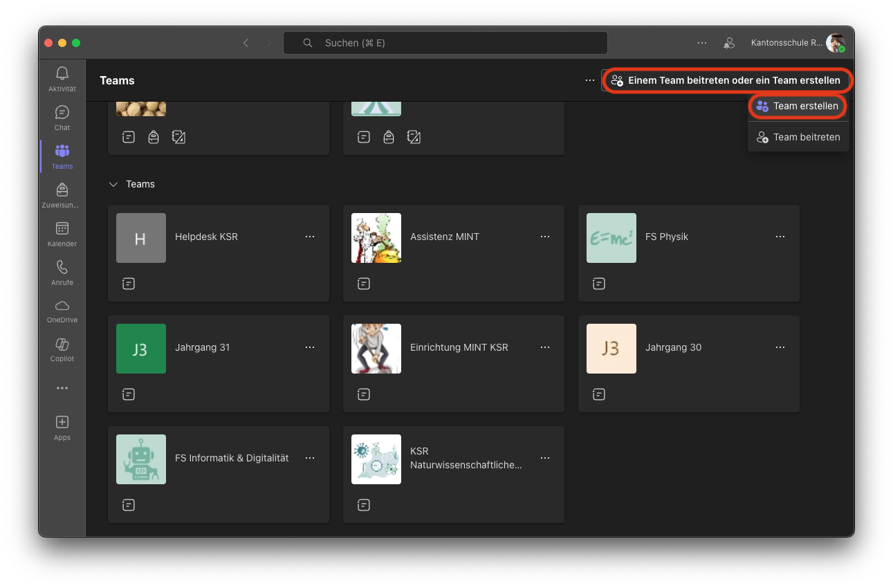Screen dimensions: 893x588
Task: Open the Assistenz MINT cartoon thumbnail
Action: click(376, 238)
